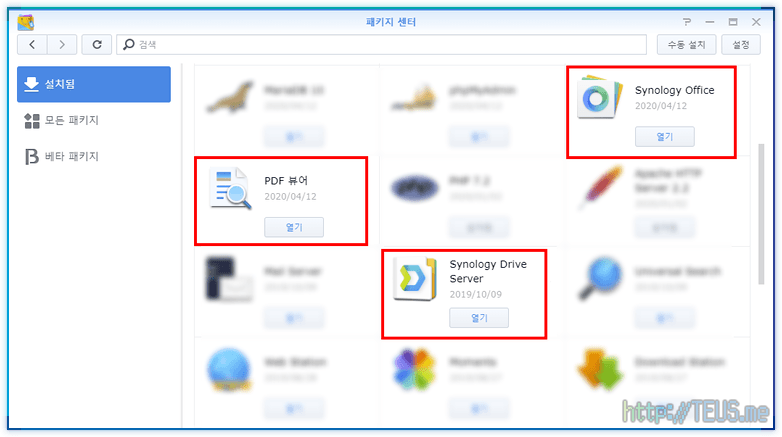
Task: Open Synology Drive Server with 열기 button
Action: [479, 318]
